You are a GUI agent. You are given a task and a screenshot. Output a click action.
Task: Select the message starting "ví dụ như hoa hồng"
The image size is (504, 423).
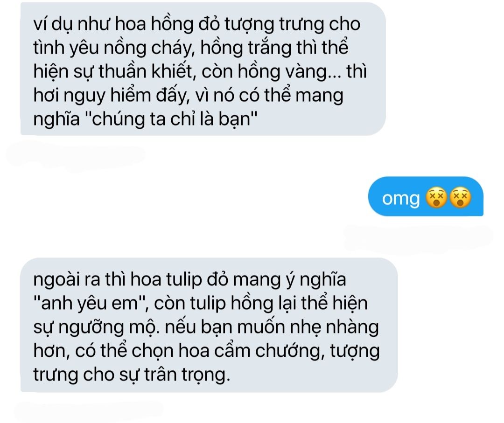pos(203,69)
